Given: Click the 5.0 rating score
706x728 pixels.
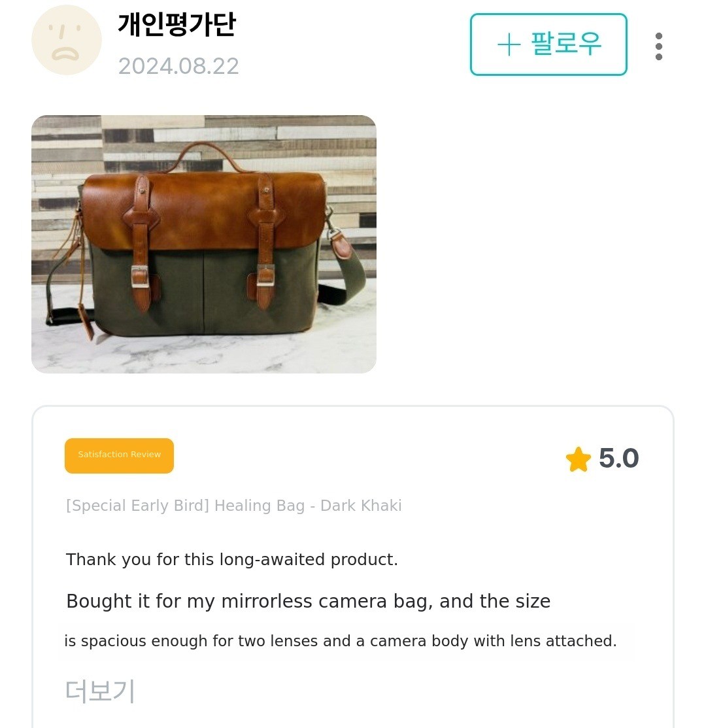Looking at the screenshot, I should [618, 459].
